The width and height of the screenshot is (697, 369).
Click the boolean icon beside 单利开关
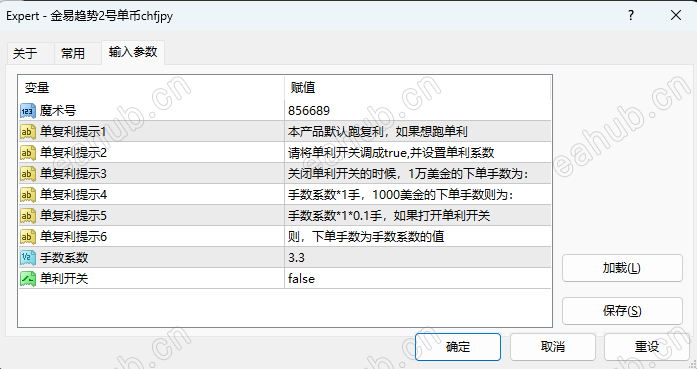[x=28, y=279]
